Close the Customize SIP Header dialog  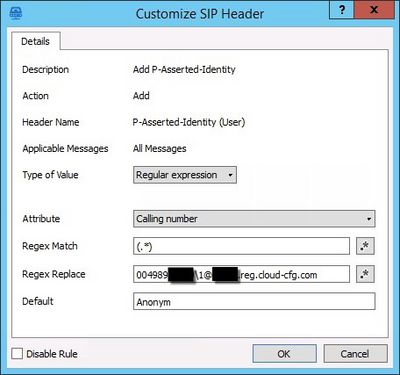(374, 10)
